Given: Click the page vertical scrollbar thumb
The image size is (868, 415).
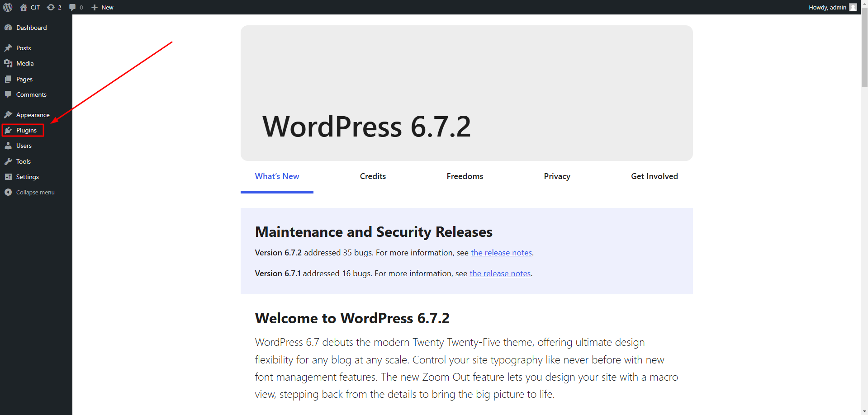Looking at the screenshot, I should 864,47.
